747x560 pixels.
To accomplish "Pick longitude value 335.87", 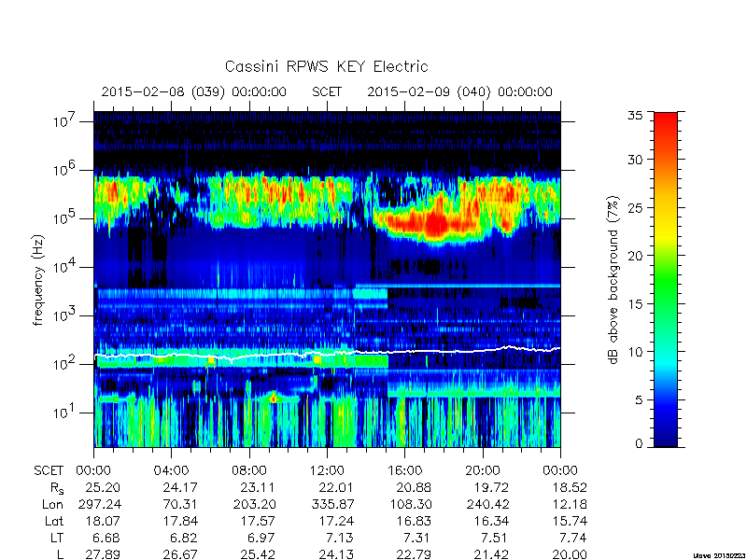I will pos(332,504).
